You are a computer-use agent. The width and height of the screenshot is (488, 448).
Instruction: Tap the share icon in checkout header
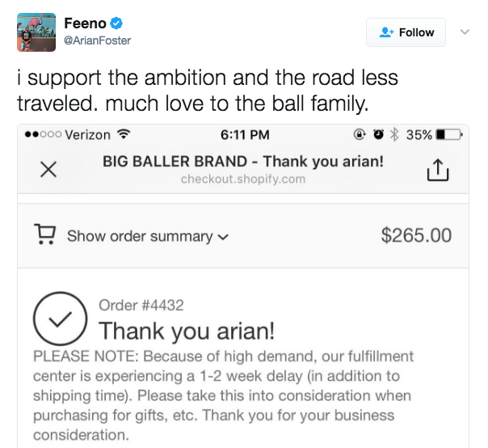[x=435, y=170]
